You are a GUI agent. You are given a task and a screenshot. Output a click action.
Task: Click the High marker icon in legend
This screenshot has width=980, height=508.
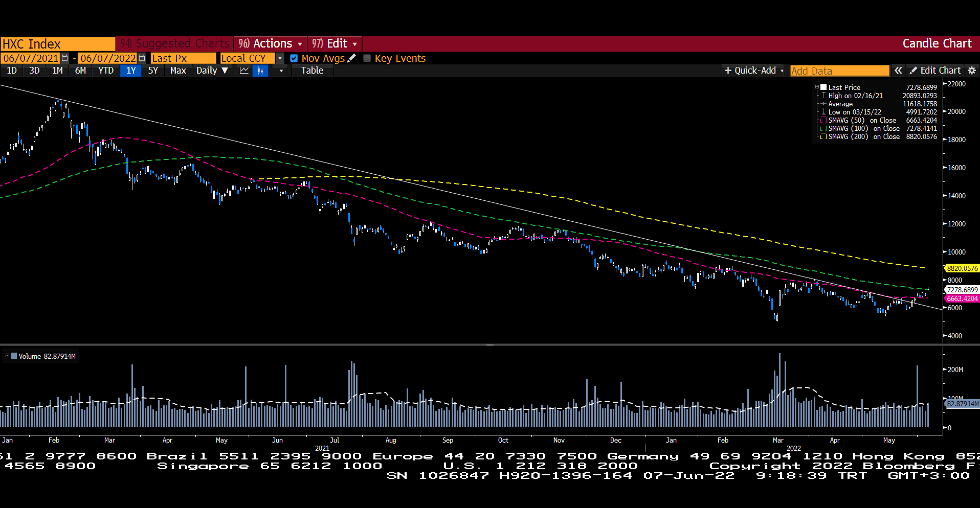823,96
